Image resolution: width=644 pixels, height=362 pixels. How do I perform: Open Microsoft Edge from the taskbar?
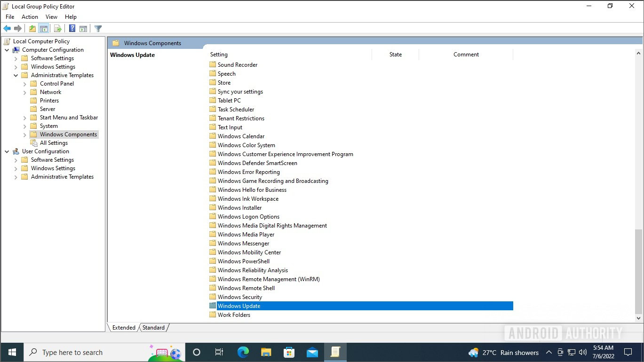click(x=243, y=352)
